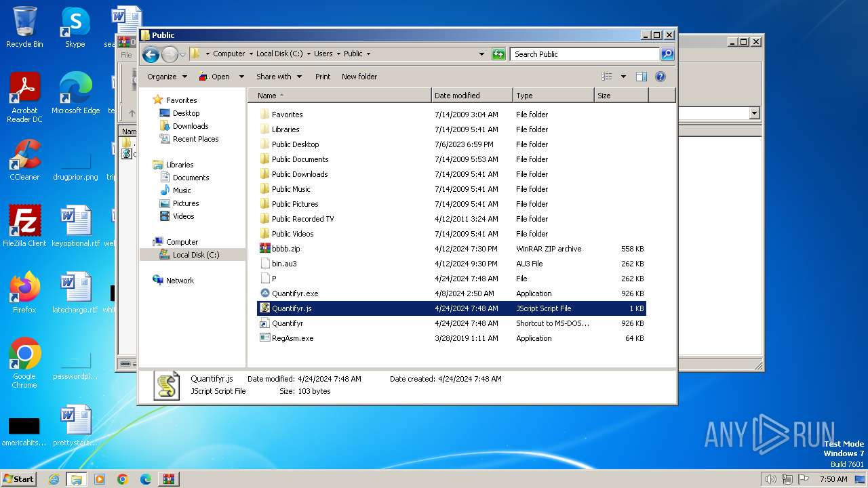Select Desktop in navigation pane

coord(186,113)
